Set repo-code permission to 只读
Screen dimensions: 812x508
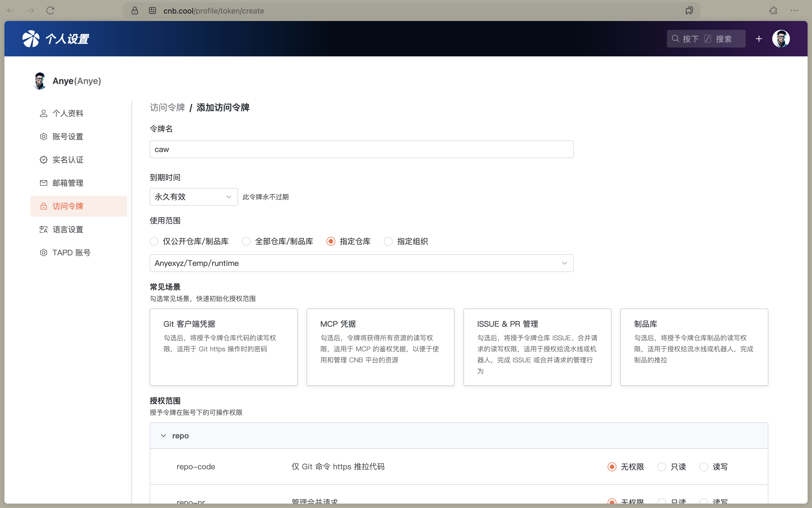[x=662, y=467]
